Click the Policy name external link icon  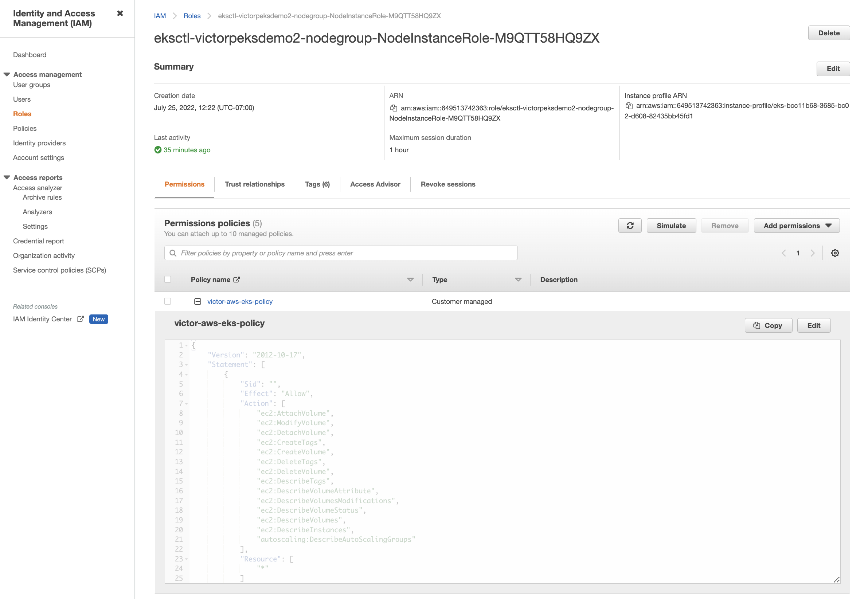click(x=236, y=279)
